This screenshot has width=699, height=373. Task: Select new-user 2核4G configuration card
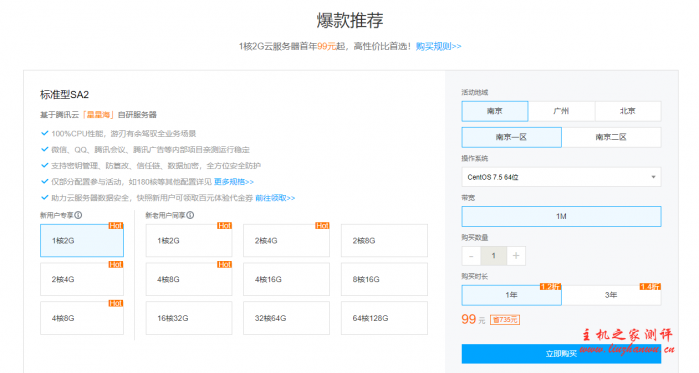tap(82, 279)
